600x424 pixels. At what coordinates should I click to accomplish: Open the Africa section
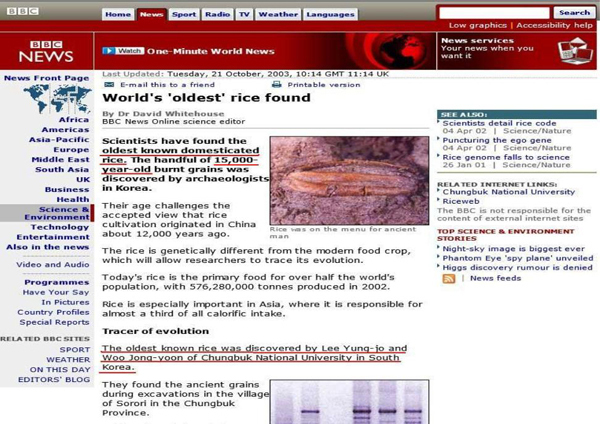tap(74, 120)
